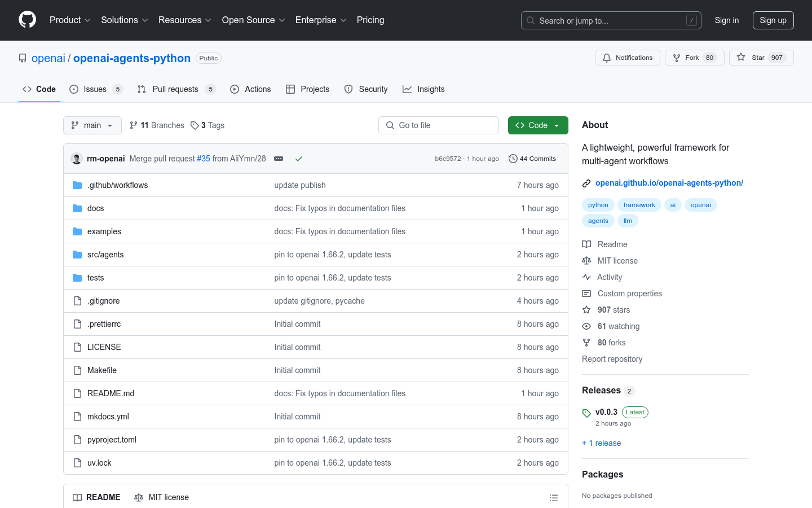812x508 pixels.
Task: Click the book icon next to Readme
Action: click(586, 244)
